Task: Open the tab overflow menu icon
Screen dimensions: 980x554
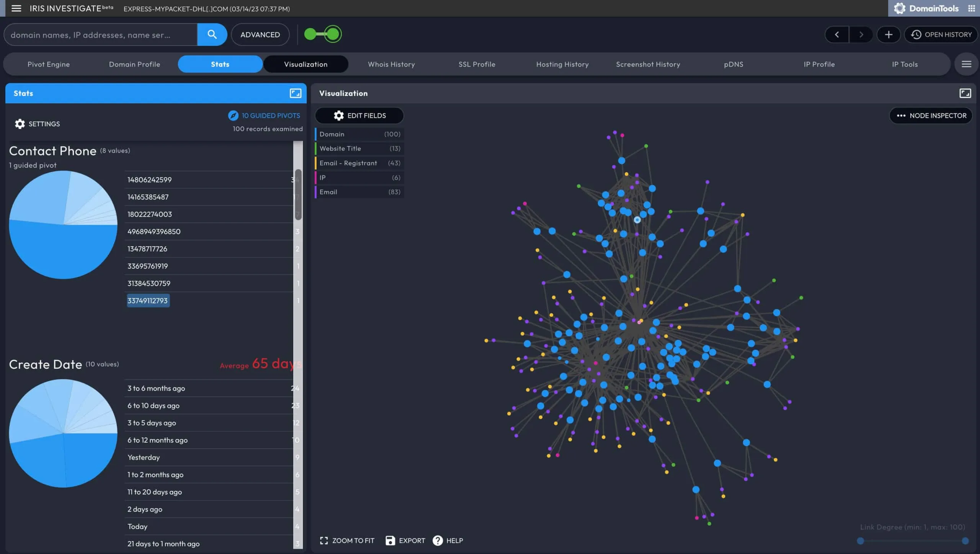Action: [966, 64]
